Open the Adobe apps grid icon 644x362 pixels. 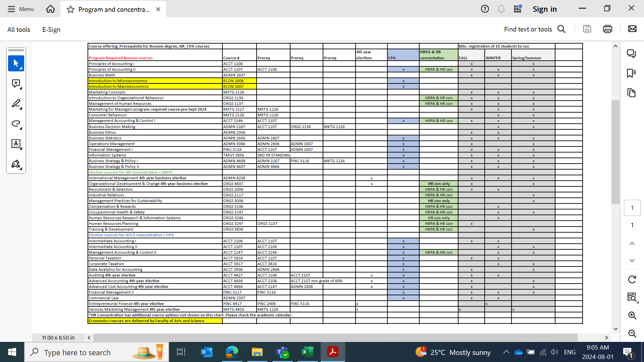pos(518,9)
